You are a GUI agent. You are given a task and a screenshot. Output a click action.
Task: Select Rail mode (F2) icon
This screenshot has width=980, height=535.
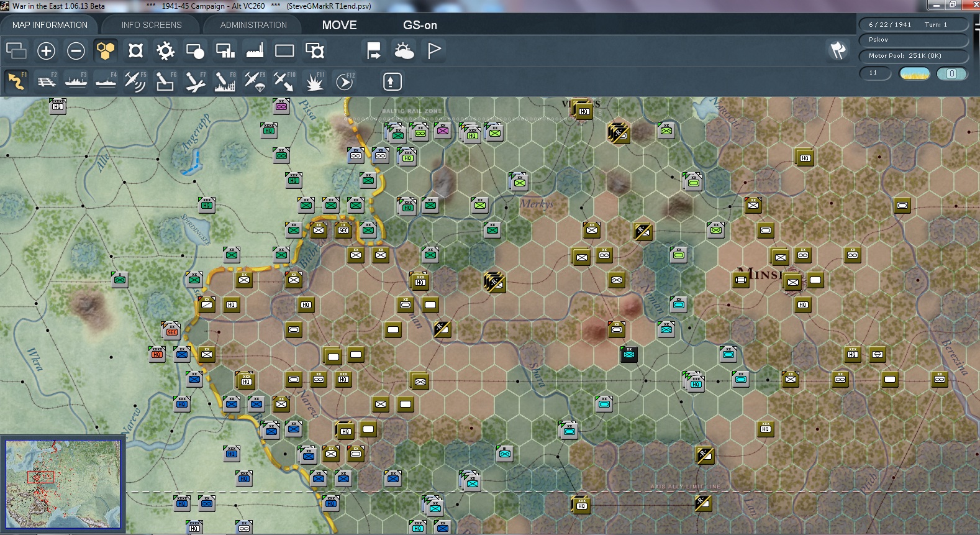pos(46,81)
